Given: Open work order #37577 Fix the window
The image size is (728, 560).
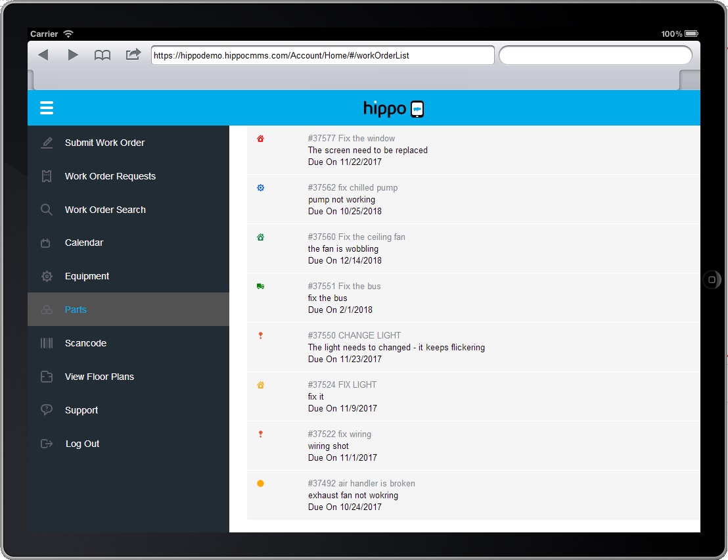Looking at the screenshot, I should coord(474,150).
